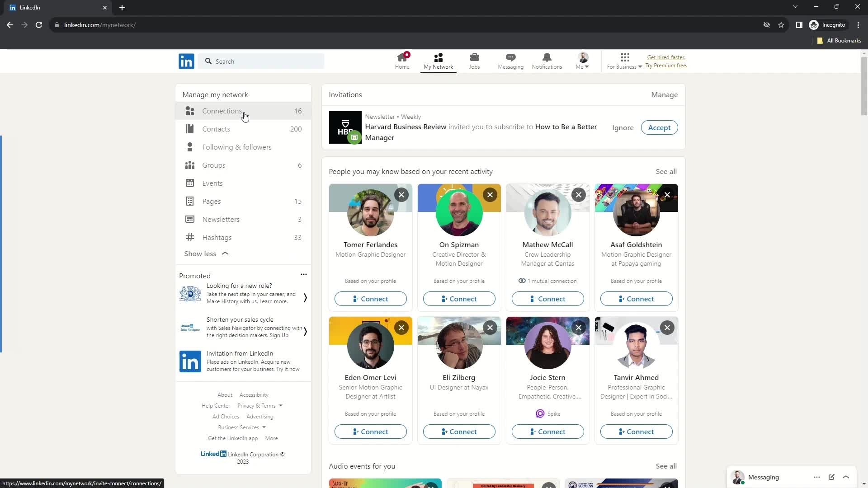This screenshot has height=488, width=868.
Task: Click the Connections count link
Action: [298, 110]
